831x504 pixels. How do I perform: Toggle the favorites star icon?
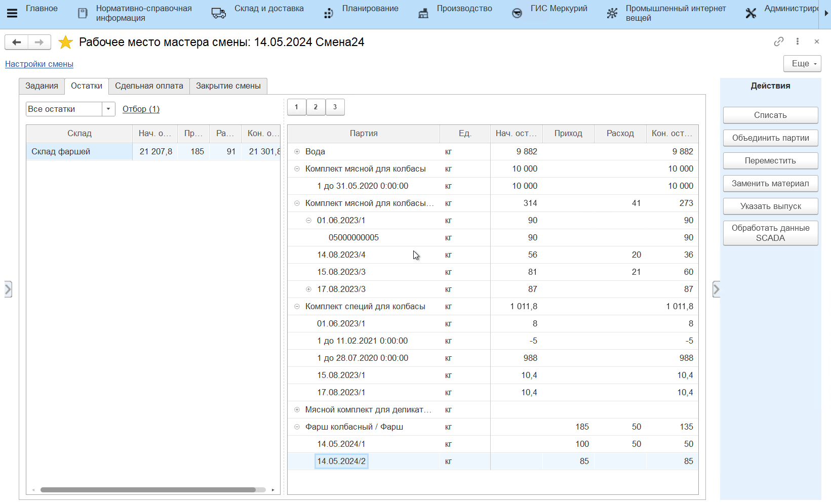(65, 42)
